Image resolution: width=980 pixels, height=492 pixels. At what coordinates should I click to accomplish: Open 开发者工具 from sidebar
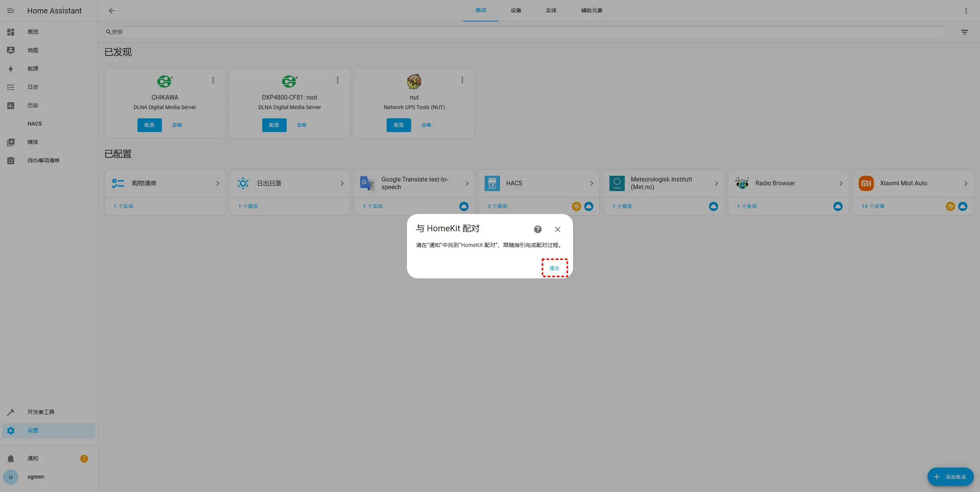click(x=41, y=412)
